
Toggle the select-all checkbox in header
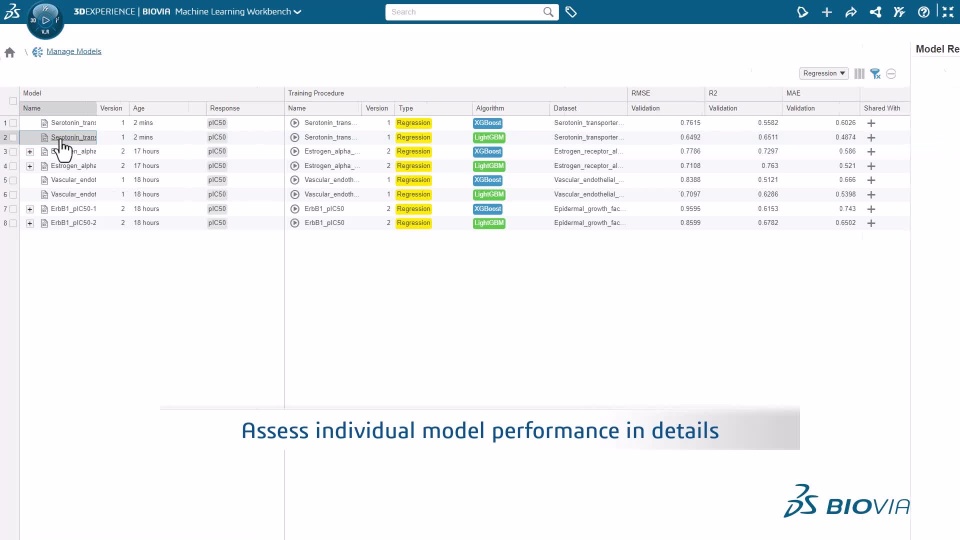[13, 101]
